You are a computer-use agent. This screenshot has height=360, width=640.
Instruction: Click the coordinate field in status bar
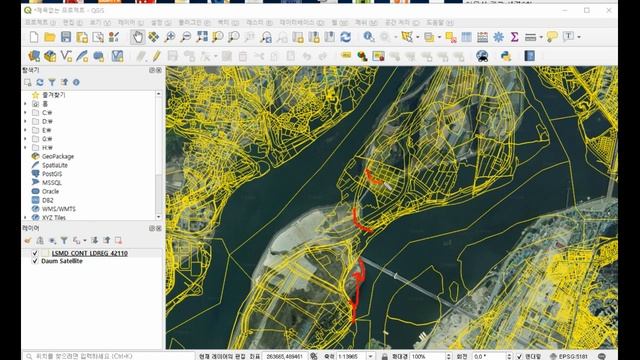[284, 356]
